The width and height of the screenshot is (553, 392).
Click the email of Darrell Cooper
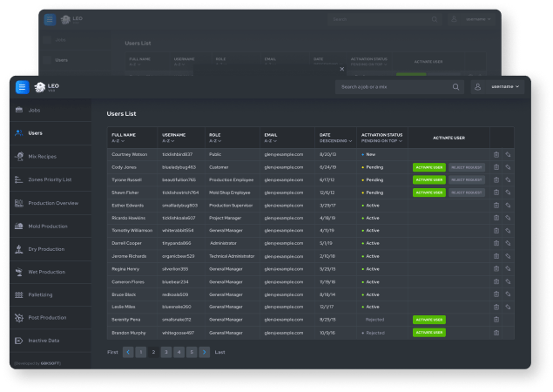[284, 243]
